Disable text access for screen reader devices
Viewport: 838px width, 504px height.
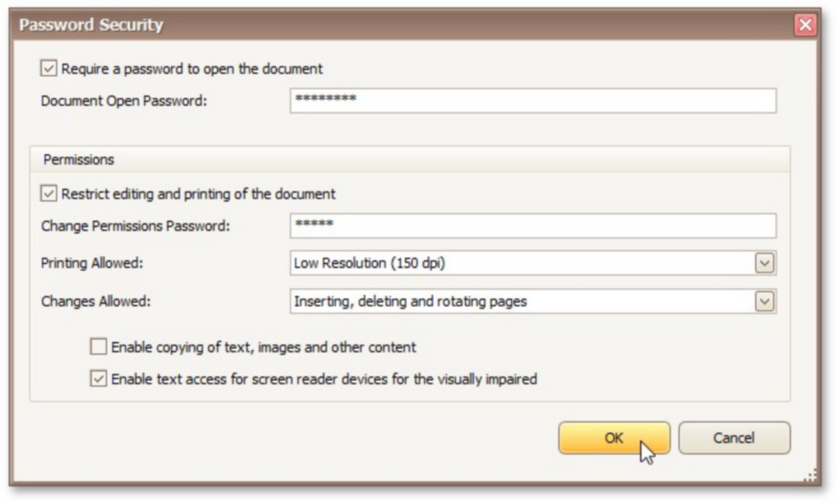coord(98,379)
